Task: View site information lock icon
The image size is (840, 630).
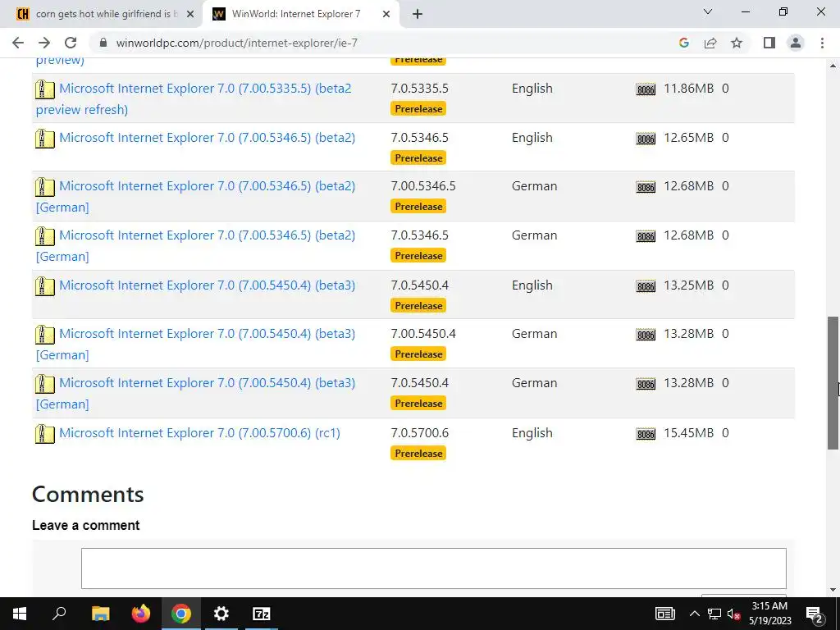Action: coord(103,43)
